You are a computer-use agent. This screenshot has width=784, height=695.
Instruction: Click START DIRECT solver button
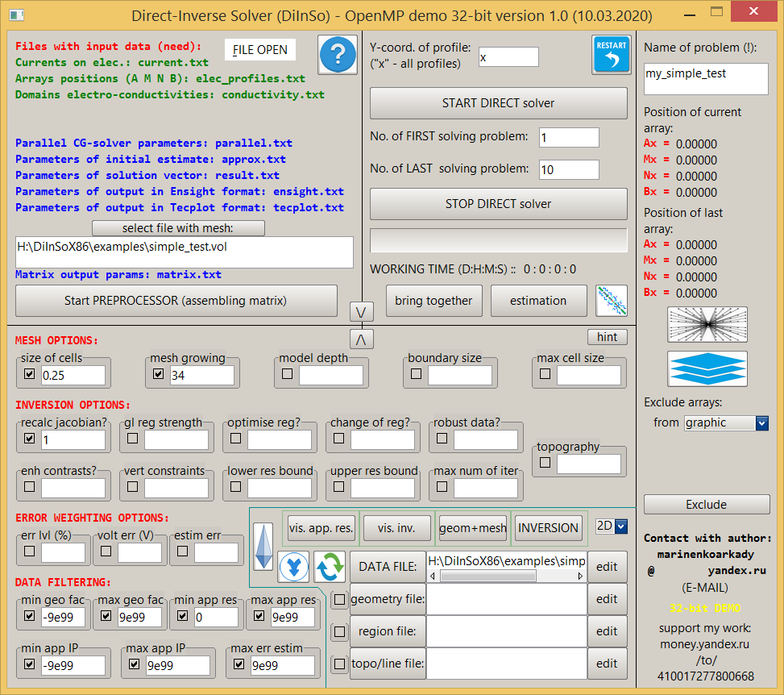(x=499, y=103)
